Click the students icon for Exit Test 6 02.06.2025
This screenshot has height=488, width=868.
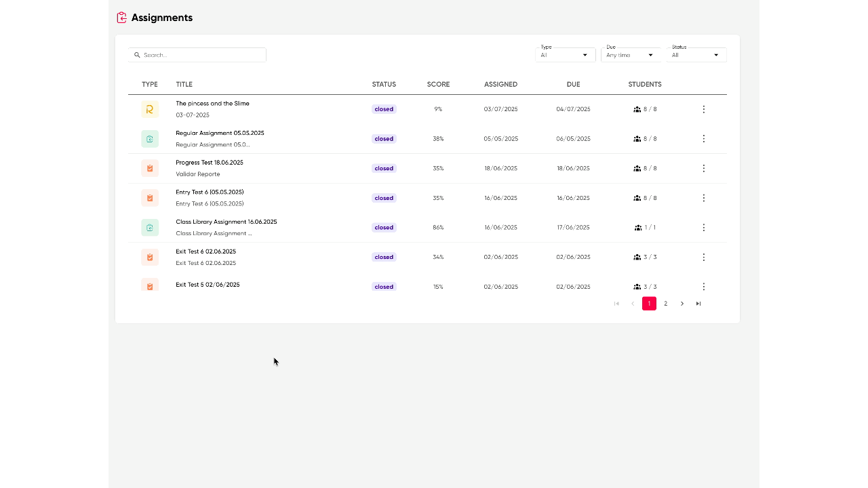[637, 258]
